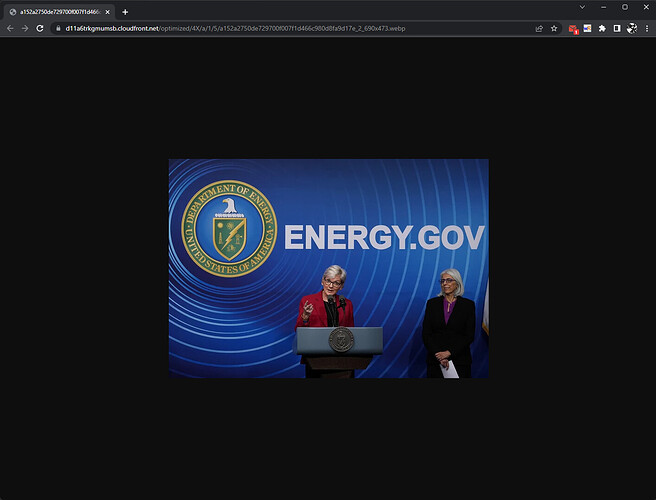
Task: Open the Extensions puzzle piece menu
Action: click(x=602, y=28)
